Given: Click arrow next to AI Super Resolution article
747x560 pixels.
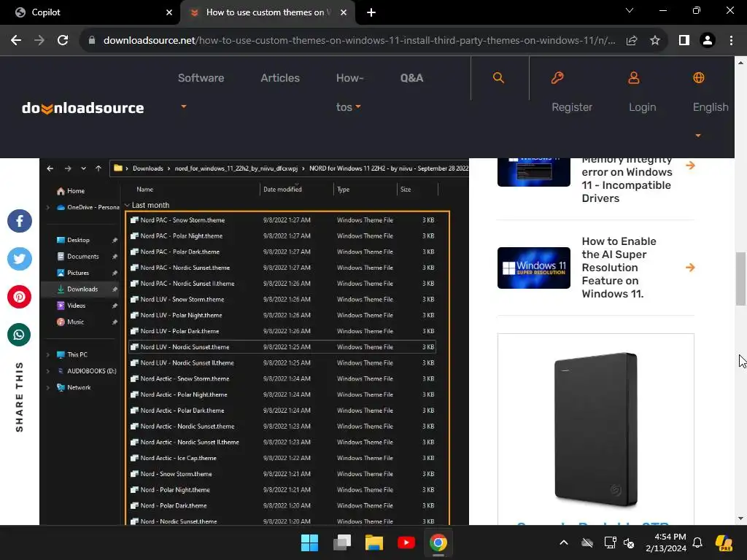Looking at the screenshot, I should coord(690,268).
